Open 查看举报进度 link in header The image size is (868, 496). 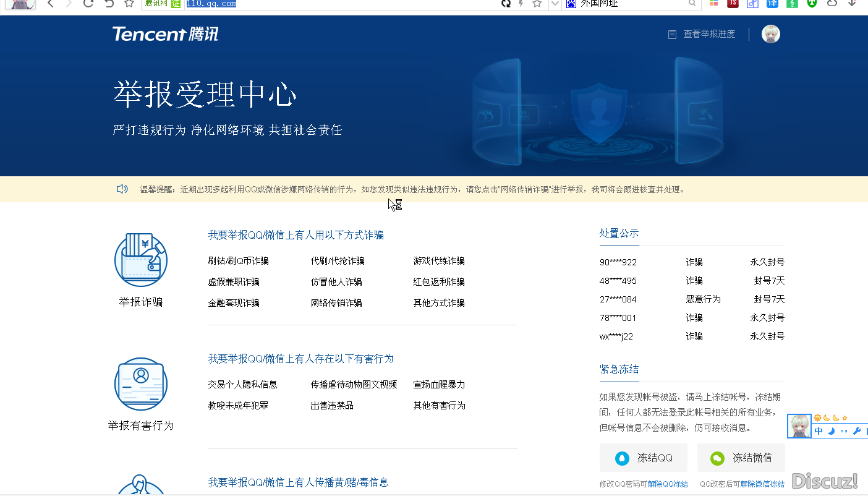tap(709, 34)
